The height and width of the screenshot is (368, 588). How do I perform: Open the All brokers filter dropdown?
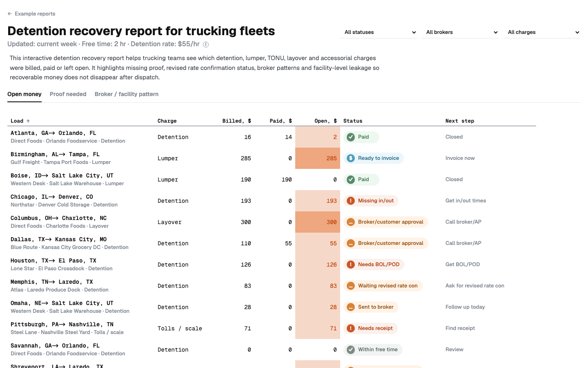pos(460,32)
